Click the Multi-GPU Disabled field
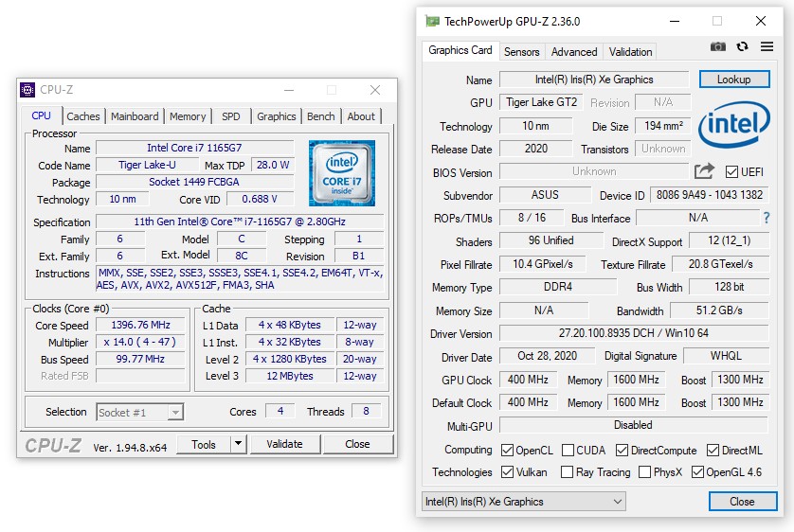The height and width of the screenshot is (532, 794). [634, 425]
